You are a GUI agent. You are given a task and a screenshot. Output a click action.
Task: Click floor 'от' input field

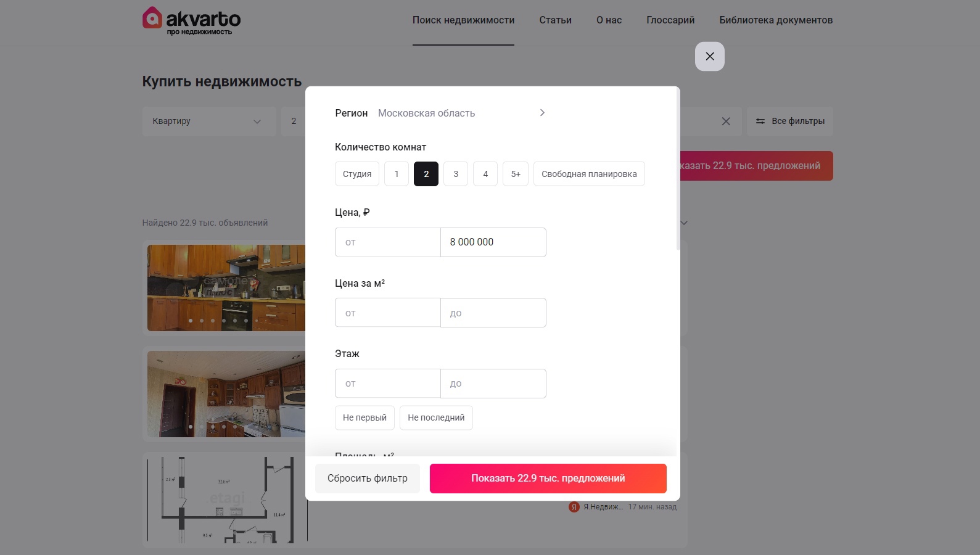(388, 384)
